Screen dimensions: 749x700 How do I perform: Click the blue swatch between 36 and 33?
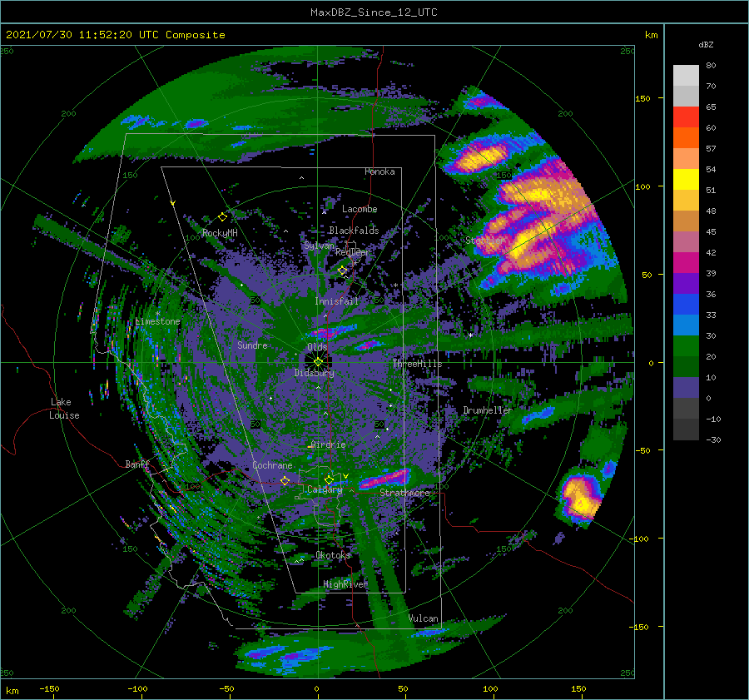pos(686,305)
